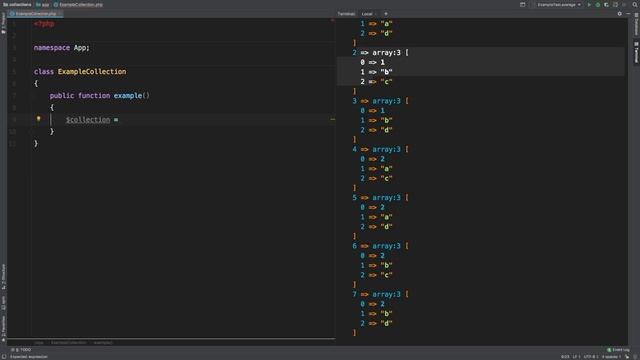Toggle tool window bars icon in status bar corner
The height and width of the screenshot is (360, 640).
(4, 356)
